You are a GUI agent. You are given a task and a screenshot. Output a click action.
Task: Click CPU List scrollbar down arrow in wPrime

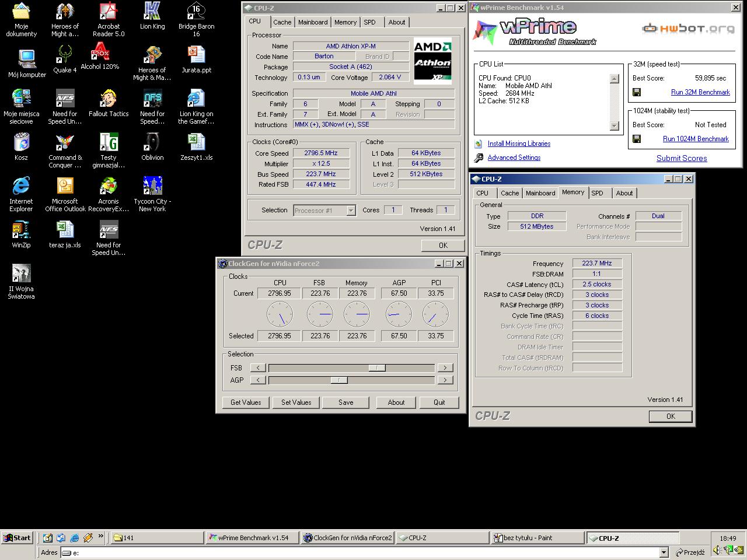coord(614,126)
